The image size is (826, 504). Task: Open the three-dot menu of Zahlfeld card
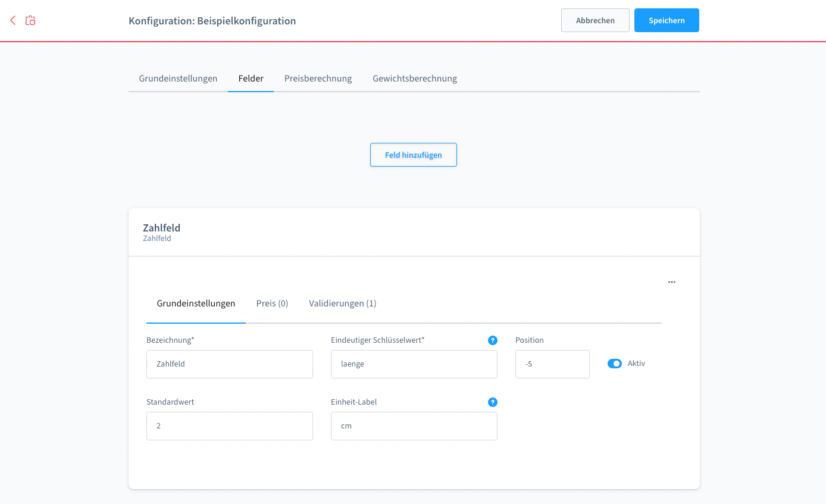click(671, 282)
